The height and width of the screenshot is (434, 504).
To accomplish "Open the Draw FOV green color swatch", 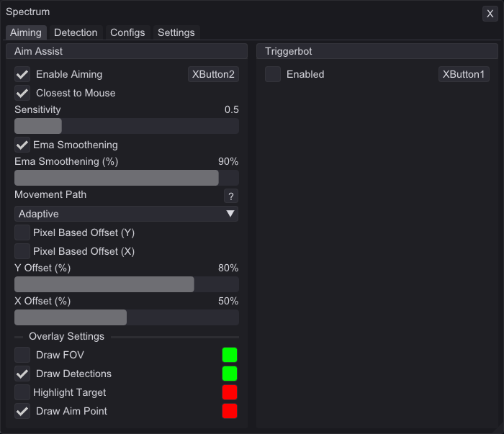I will pyautogui.click(x=230, y=355).
